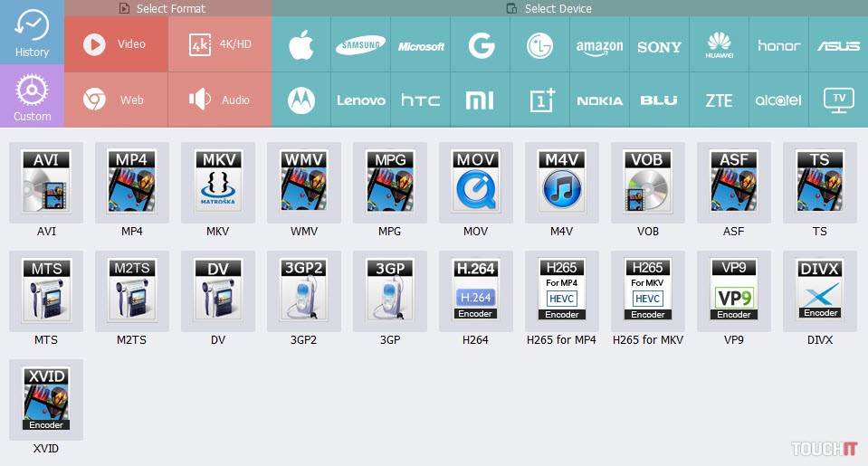This screenshot has width=868, height=466.
Task: Pick the MOV QuickTime format
Action: coord(475,183)
